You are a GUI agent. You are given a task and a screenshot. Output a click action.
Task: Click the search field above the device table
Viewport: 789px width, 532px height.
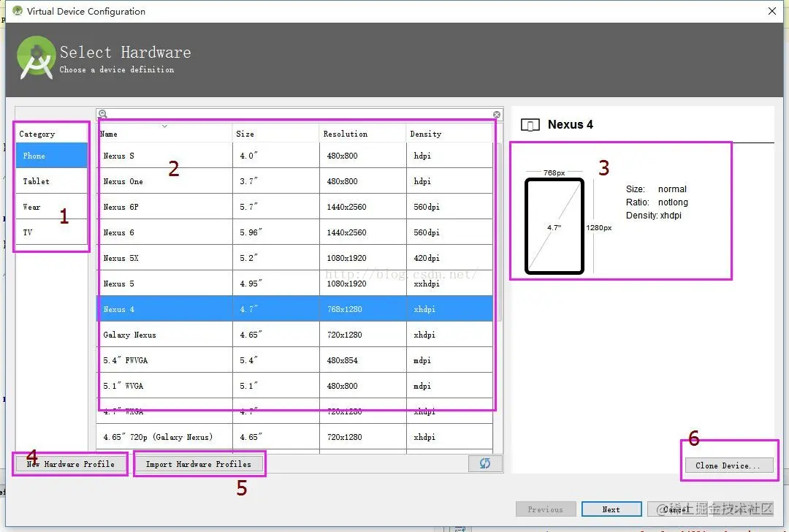point(300,114)
